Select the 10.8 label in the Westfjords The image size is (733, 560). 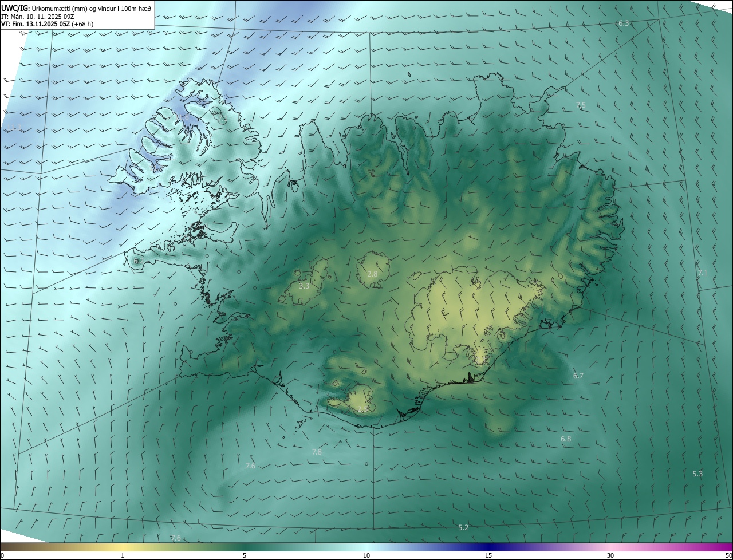pyautogui.click(x=181, y=117)
